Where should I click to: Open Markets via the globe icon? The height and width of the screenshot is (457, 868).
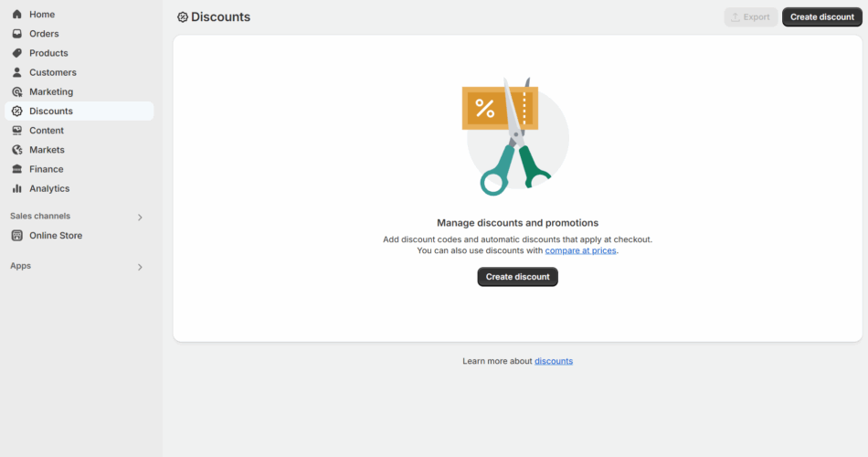[x=17, y=150]
